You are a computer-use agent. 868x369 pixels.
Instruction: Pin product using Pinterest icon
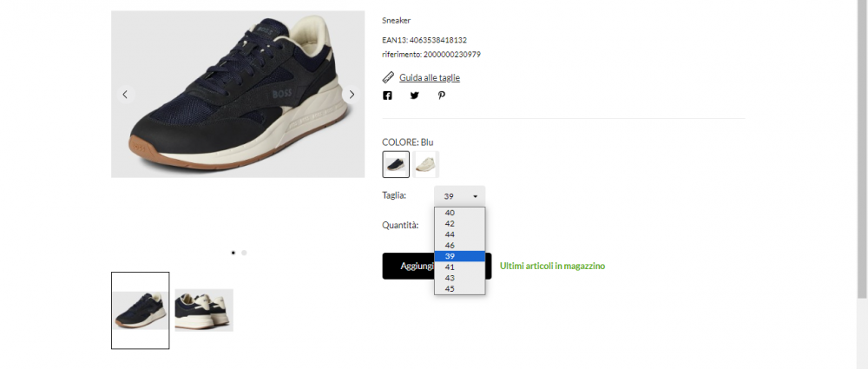pos(442,96)
